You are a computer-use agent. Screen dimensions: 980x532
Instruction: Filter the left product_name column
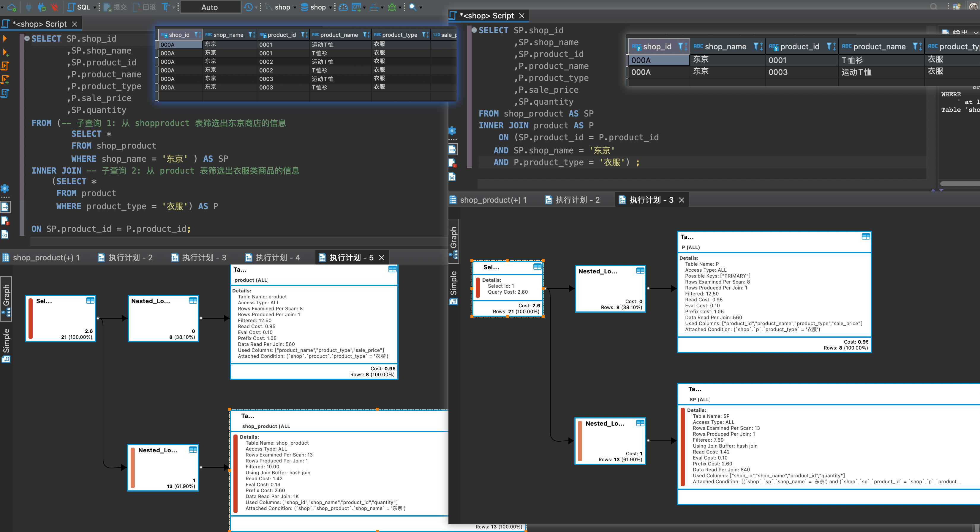pyautogui.click(x=365, y=35)
